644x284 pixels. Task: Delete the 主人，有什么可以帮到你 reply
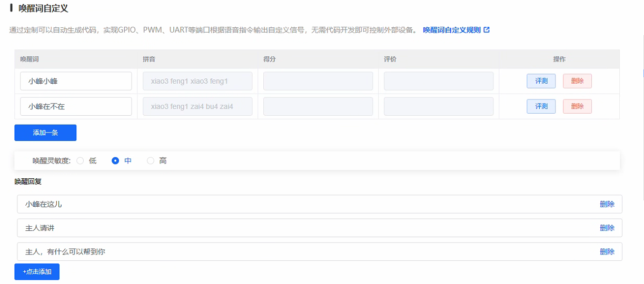click(607, 252)
